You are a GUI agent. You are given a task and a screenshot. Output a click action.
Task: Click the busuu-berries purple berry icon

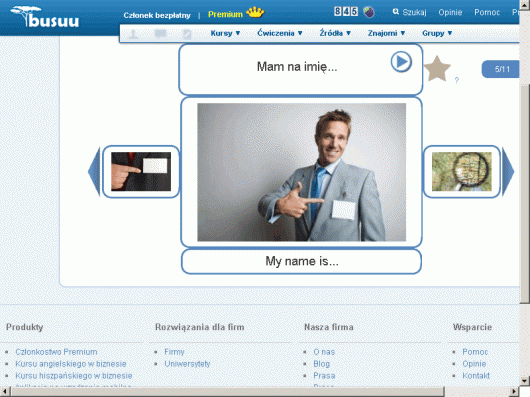click(x=369, y=12)
